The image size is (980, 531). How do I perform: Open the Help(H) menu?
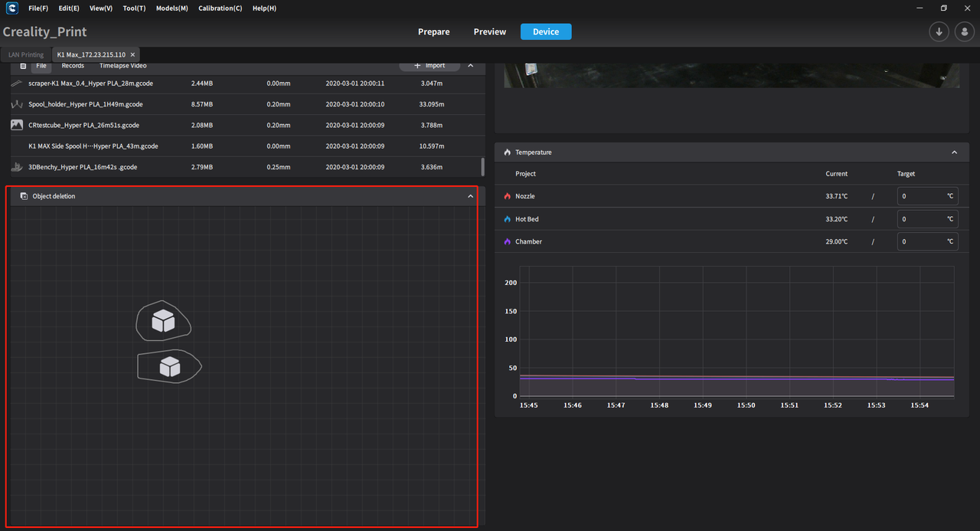click(265, 8)
